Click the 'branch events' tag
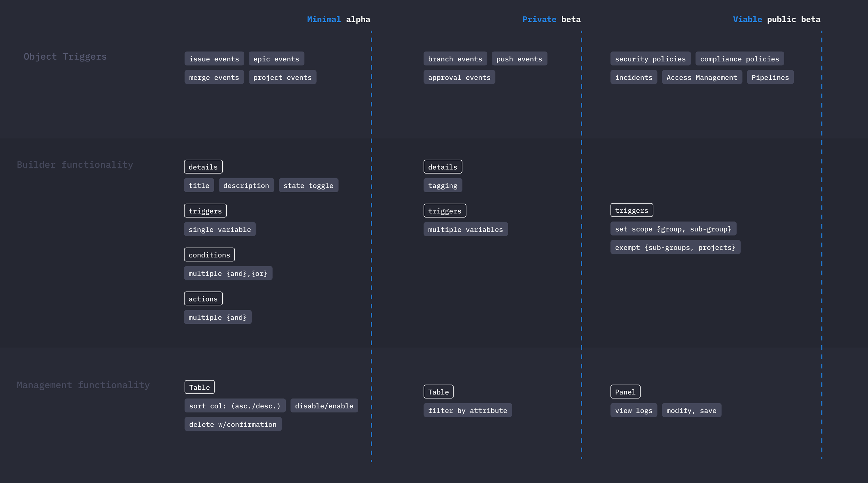Image resolution: width=868 pixels, height=483 pixels. pyautogui.click(x=455, y=59)
